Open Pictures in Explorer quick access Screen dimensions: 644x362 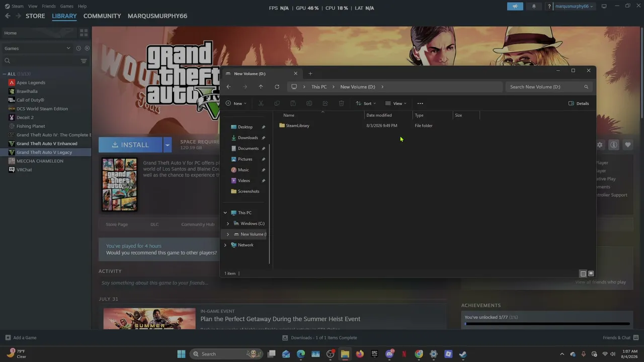(x=245, y=159)
